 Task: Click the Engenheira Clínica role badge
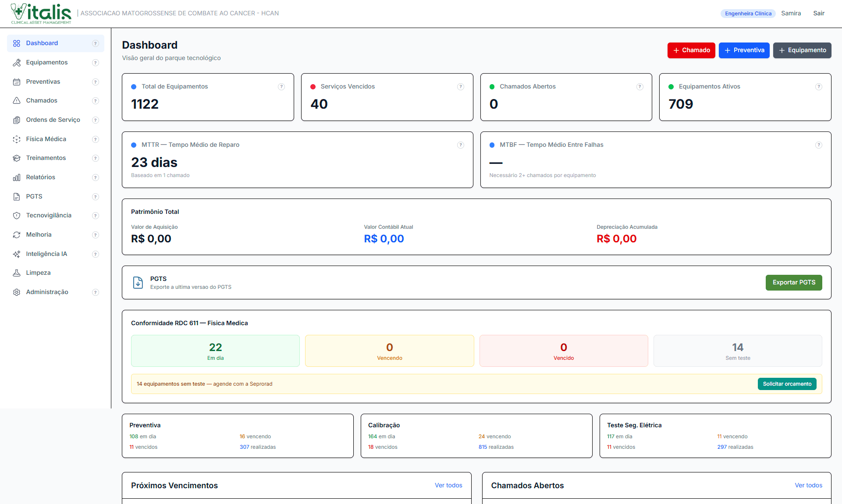(x=748, y=14)
